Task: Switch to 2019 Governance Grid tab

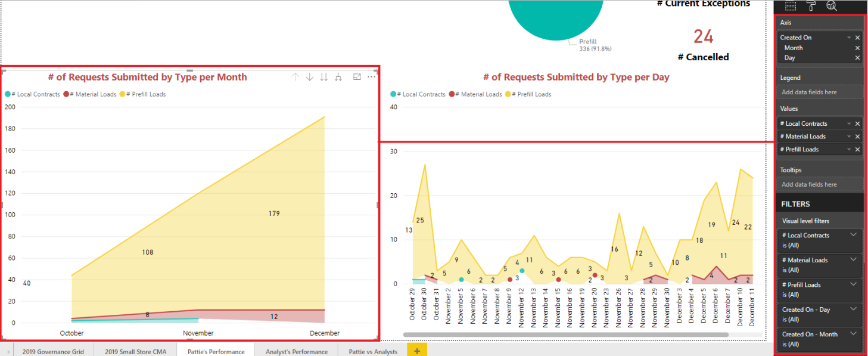Action: pos(53,351)
